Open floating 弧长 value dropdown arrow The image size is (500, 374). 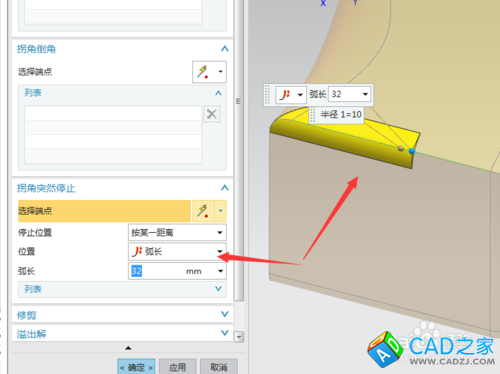[365, 94]
